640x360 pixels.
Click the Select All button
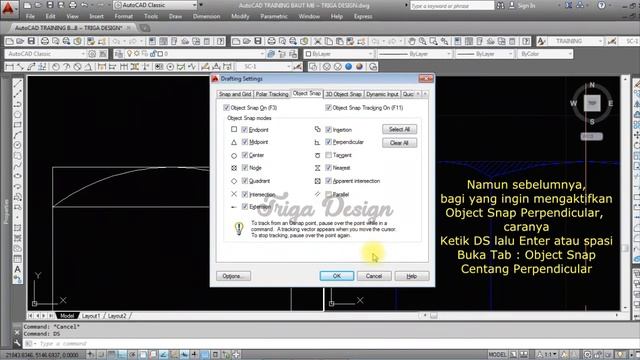pyautogui.click(x=400, y=129)
